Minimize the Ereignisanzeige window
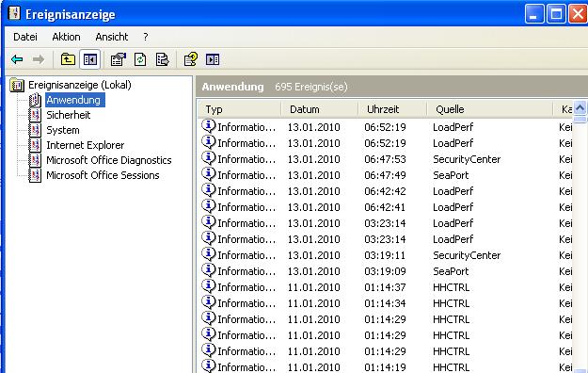This screenshot has height=373, width=588. coord(534,14)
